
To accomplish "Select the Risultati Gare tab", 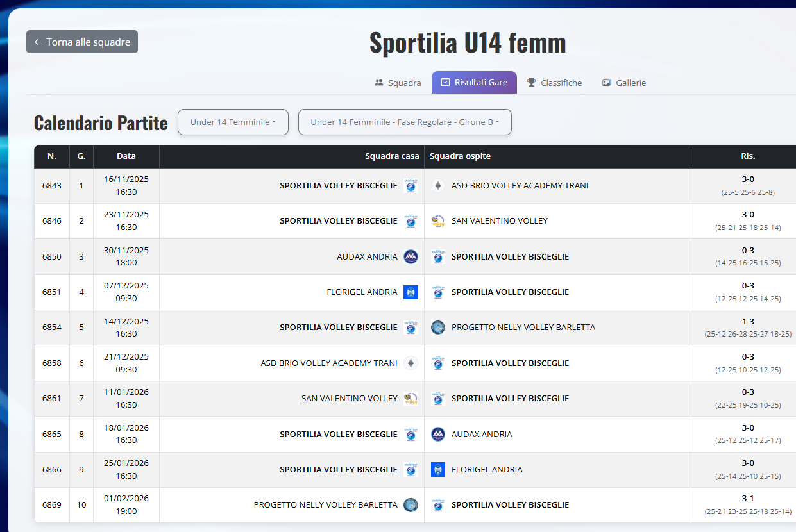I will (x=474, y=83).
